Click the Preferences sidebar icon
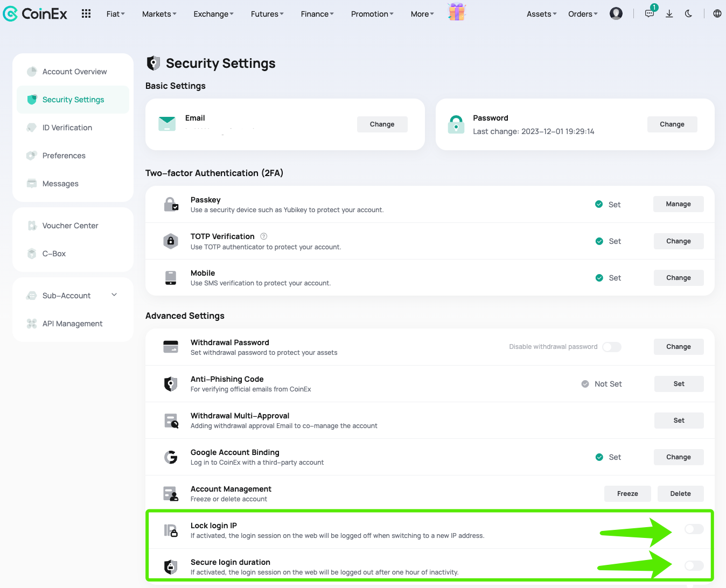This screenshot has width=726, height=588. click(x=32, y=156)
